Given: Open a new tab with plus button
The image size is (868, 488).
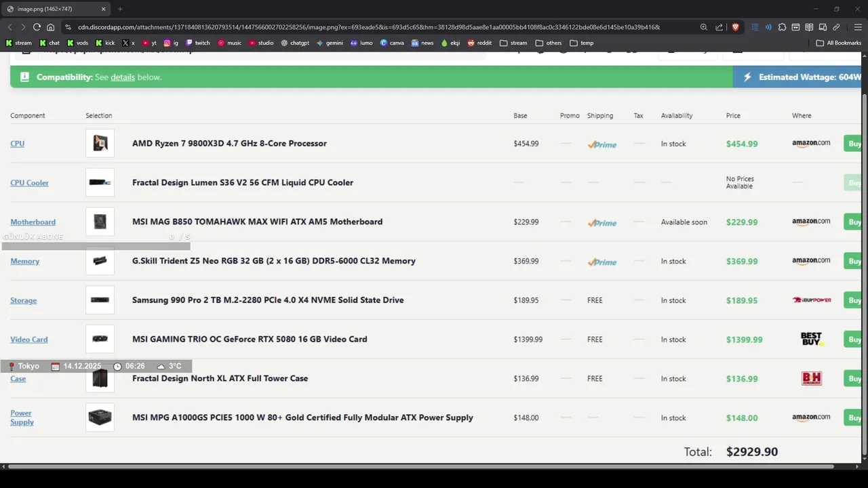Looking at the screenshot, I should (120, 9).
